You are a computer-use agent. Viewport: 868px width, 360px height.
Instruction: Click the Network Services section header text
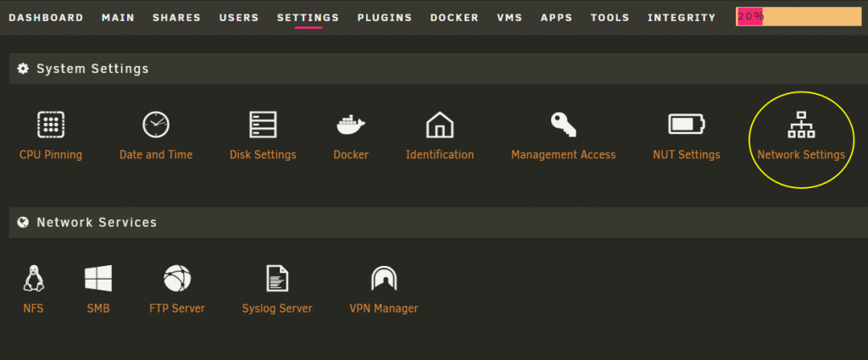[x=97, y=222]
